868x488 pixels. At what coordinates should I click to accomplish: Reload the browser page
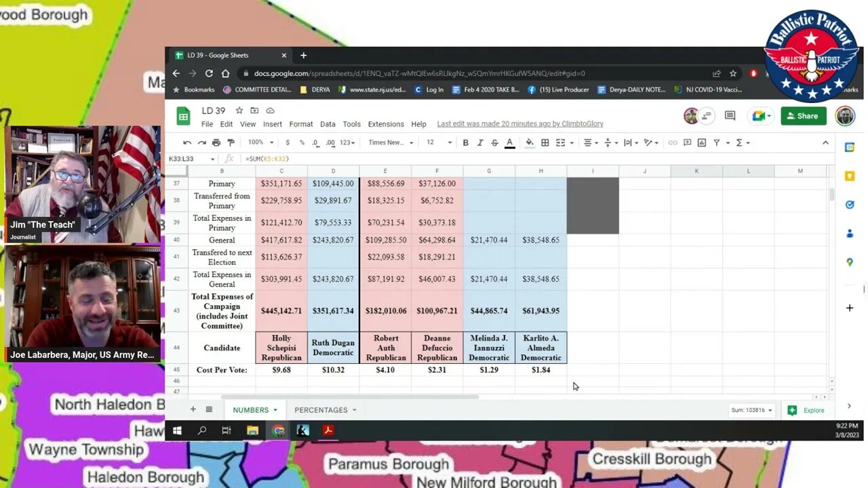tap(209, 73)
